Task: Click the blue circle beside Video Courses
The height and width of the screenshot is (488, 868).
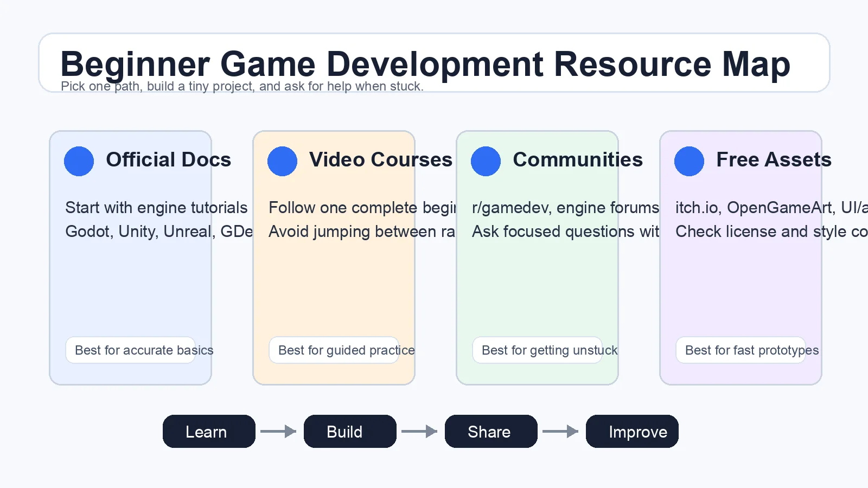Action: (282, 161)
